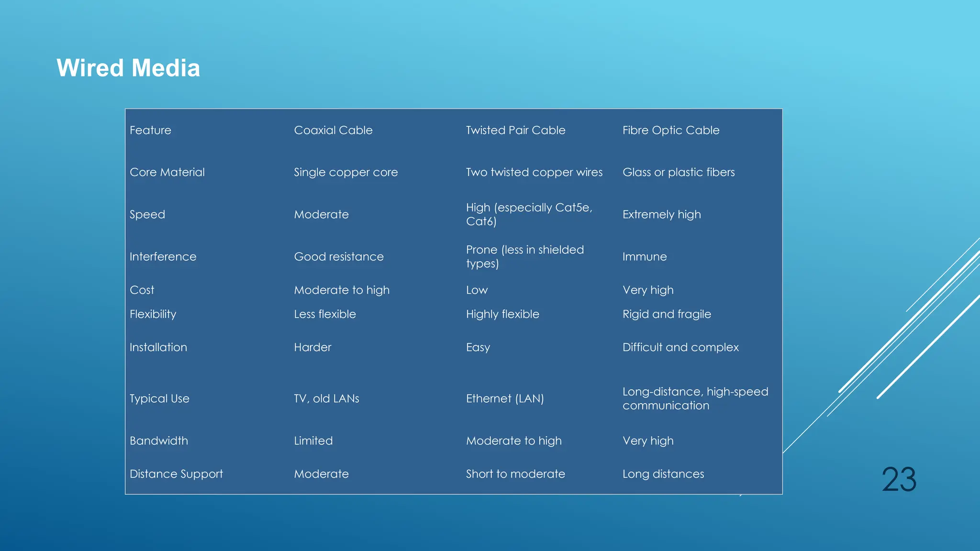Click the Long distances cell
The height and width of the screenshot is (551, 980).
tap(663, 474)
